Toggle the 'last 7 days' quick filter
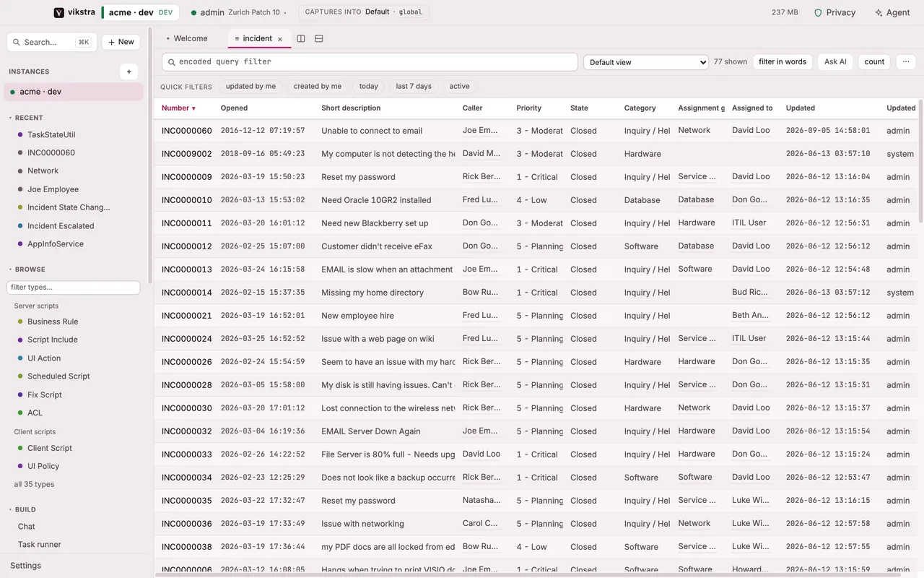924x578 pixels. 414,86
